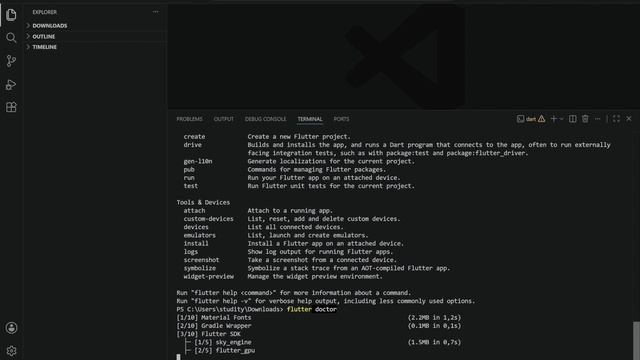Click the 'emulators' command name
This screenshot has height=360, width=640.
200,235
